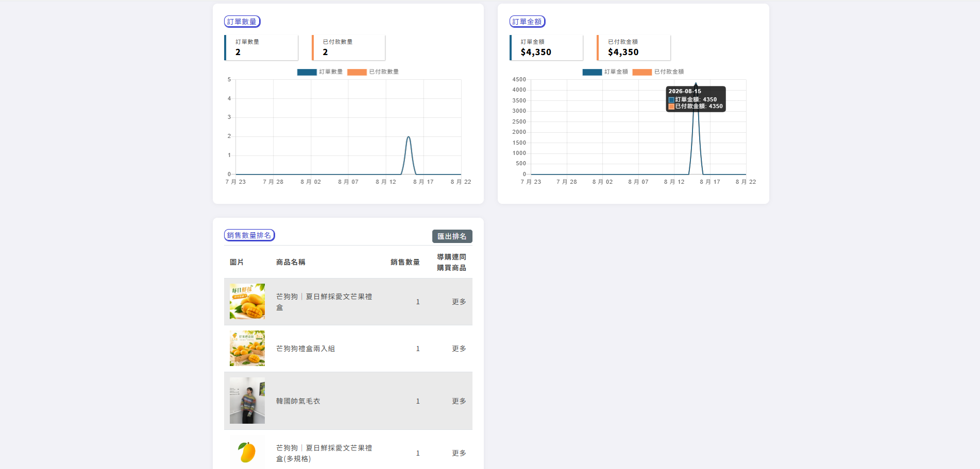Select the 訂單金額 $4,350 stat card

(x=546, y=47)
